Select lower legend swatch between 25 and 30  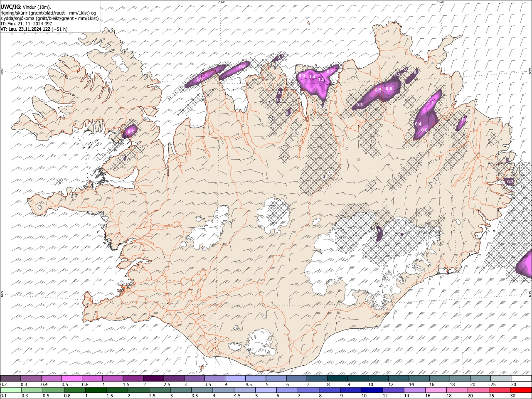(x=499, y=390)
